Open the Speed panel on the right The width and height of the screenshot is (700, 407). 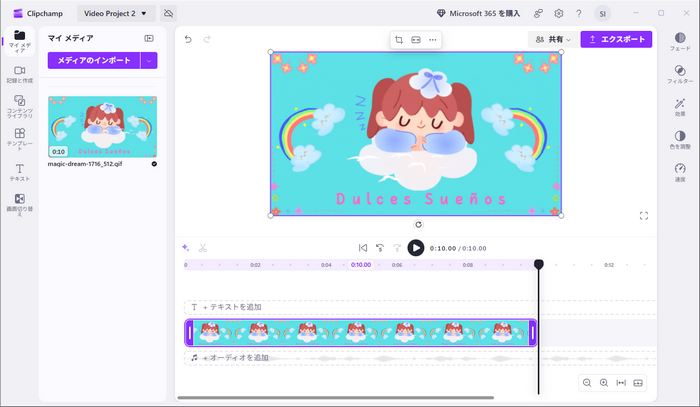pos(680,173)
